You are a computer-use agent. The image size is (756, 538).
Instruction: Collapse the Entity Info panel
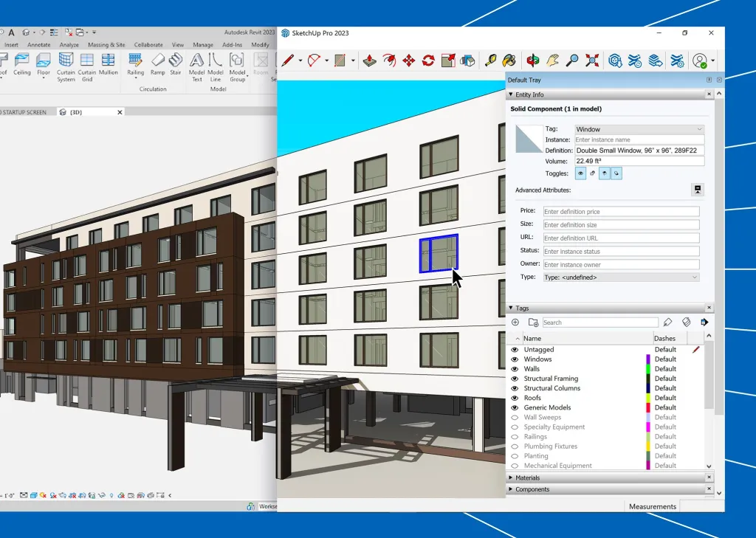511,94
